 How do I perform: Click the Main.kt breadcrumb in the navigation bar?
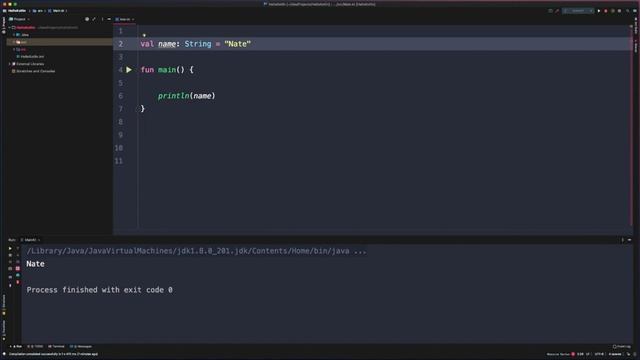pyautogui.click(x=56, y=11)
